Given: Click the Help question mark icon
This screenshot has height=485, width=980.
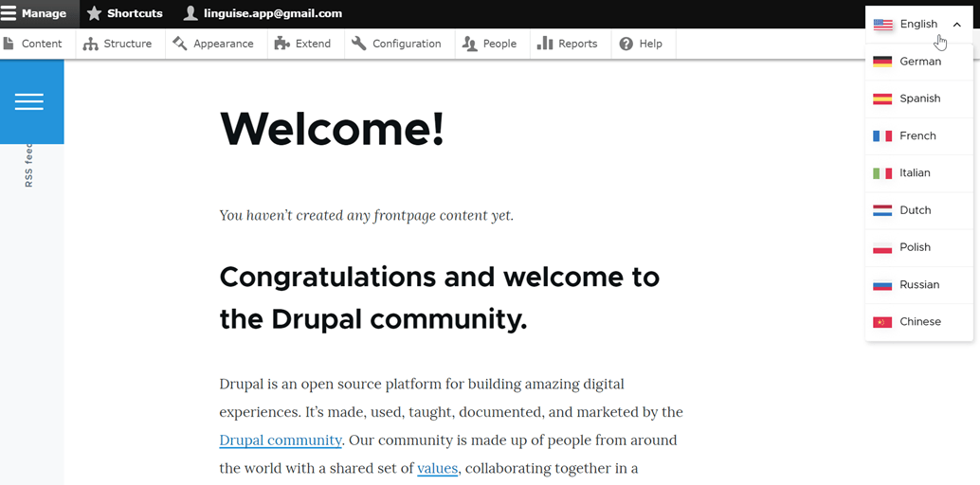Looking at the screenshot, I should tap(626, 44).
